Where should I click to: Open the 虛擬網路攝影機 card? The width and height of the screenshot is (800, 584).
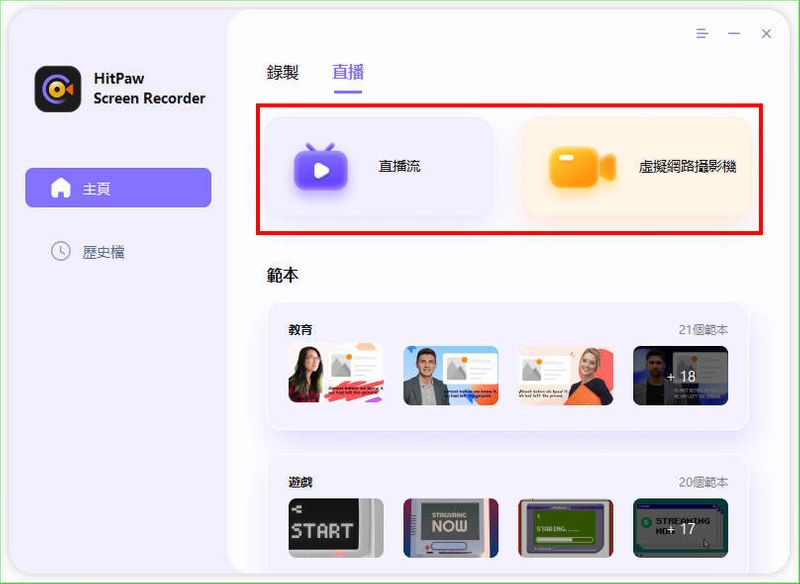[x=637, y=167]
